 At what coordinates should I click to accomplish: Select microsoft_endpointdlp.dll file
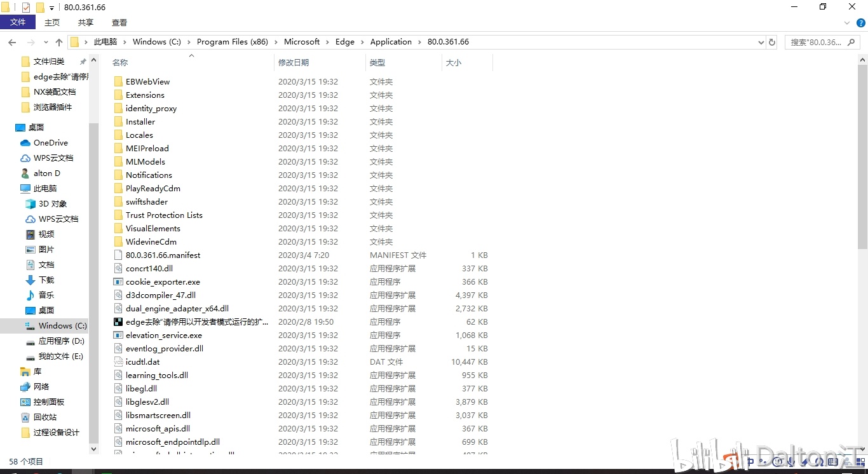click(172, 442)
